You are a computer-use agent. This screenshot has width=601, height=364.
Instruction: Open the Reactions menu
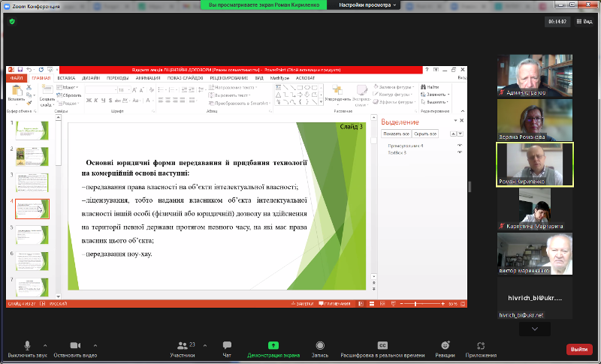coord(445,345)
